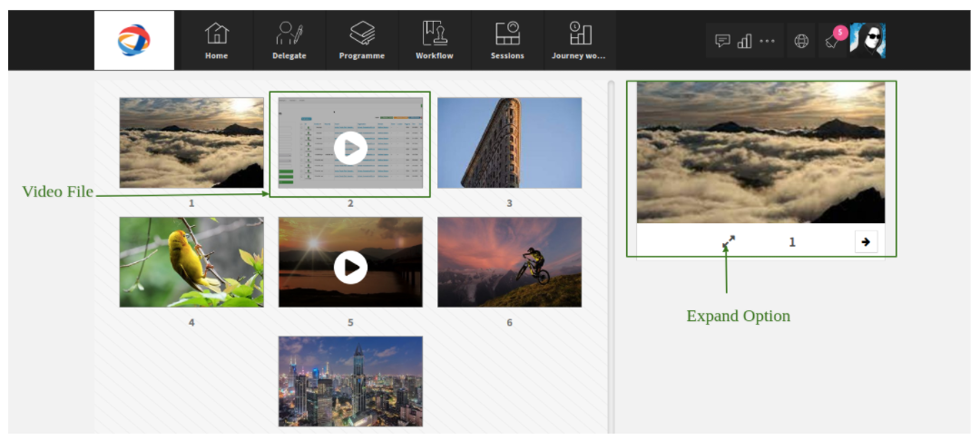Play the sunset video thumbnail 5
The width and height of the screenshot is (980, 440).
pyautogui.click(x=350, y=268)
